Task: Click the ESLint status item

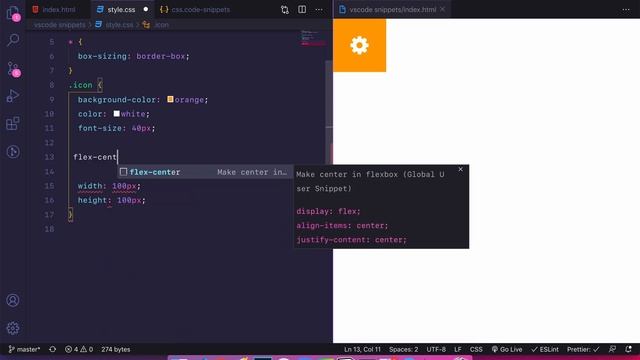Action: pos(544,349)
